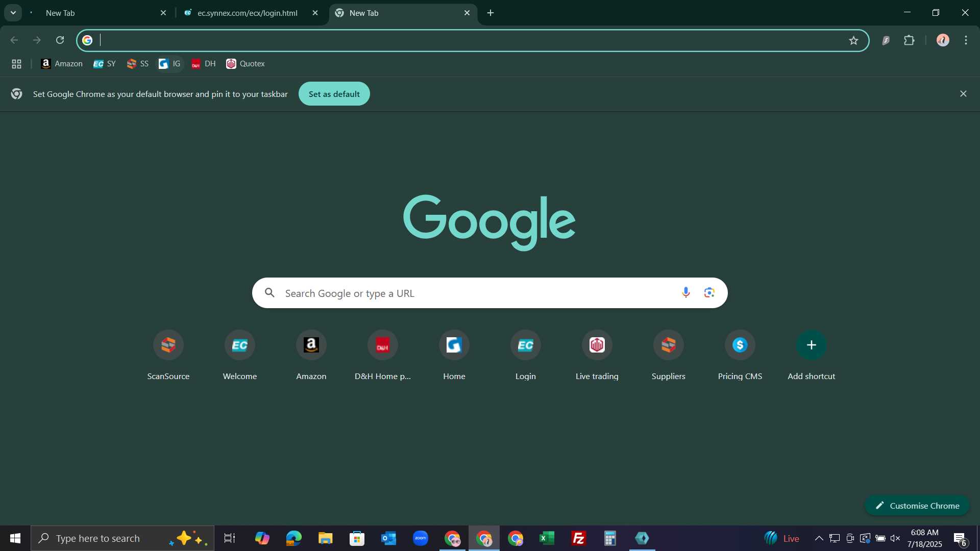The height and width of the screenshot is (551, 980).
Task: Open the Home shortcut tile
Action: (454, 356)
